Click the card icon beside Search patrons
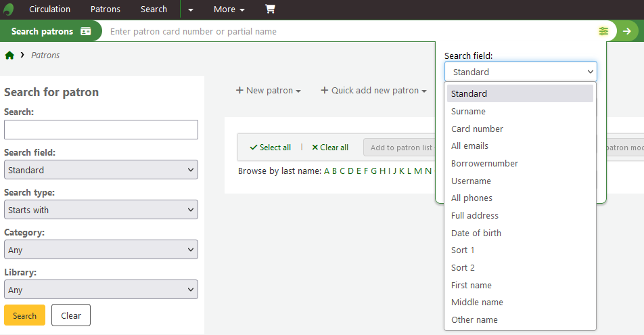This screenshot has height=335, width=644. [85, 31]
